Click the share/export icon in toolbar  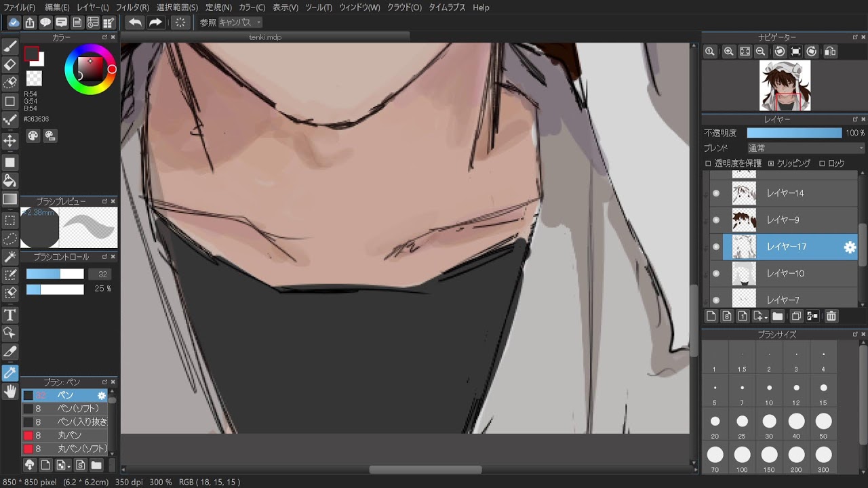click(30, 22)
